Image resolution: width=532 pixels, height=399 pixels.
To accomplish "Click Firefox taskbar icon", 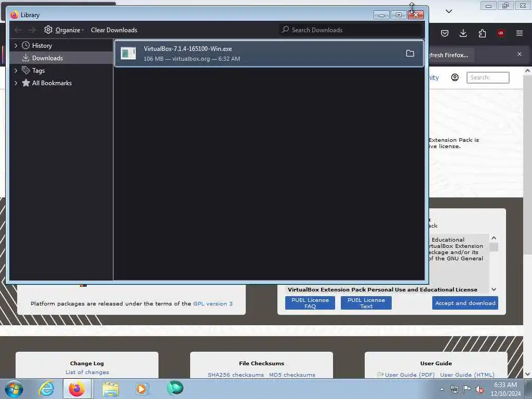I will click(x=77, y=389).
